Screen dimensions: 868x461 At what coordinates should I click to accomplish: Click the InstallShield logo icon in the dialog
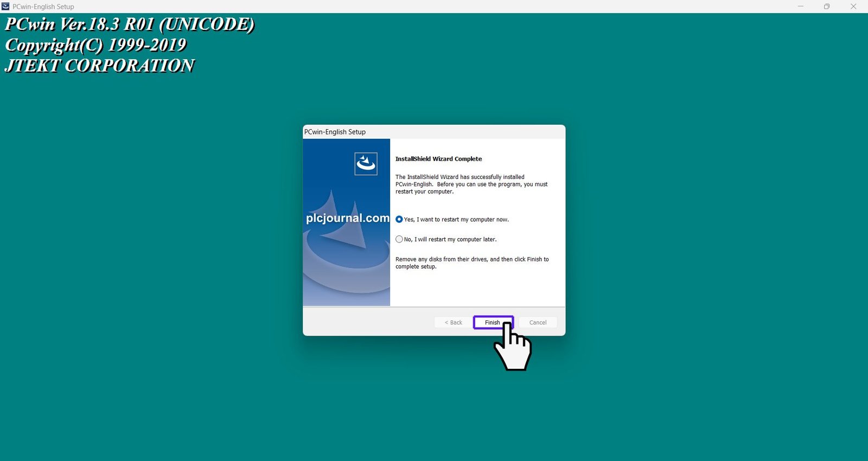[366, 163]
